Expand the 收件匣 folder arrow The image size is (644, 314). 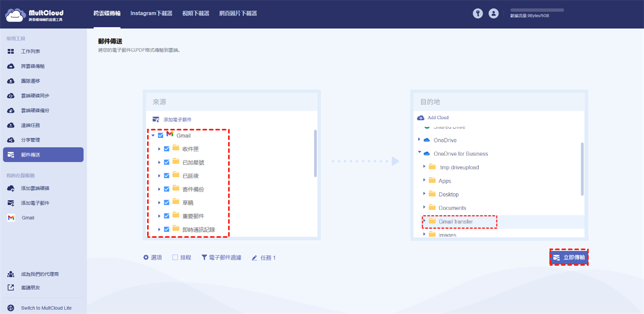pyautogui.click(x=159, y=149)
